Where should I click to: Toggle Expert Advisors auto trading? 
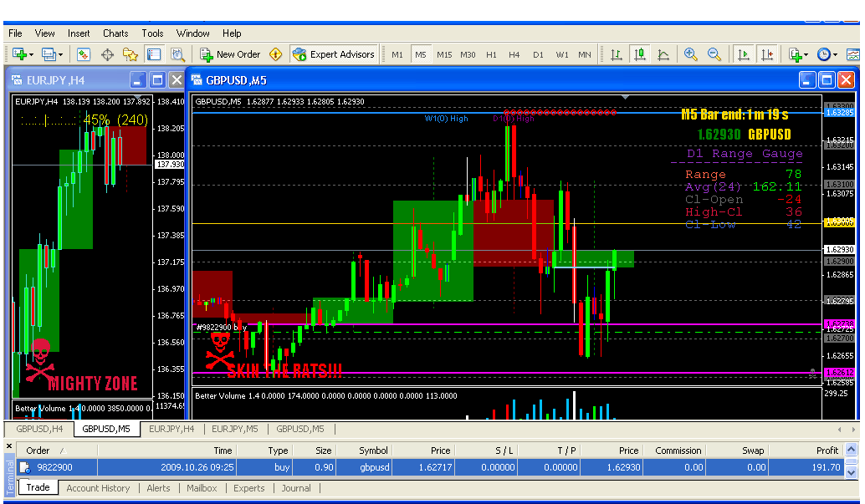(x=334, y=54)
